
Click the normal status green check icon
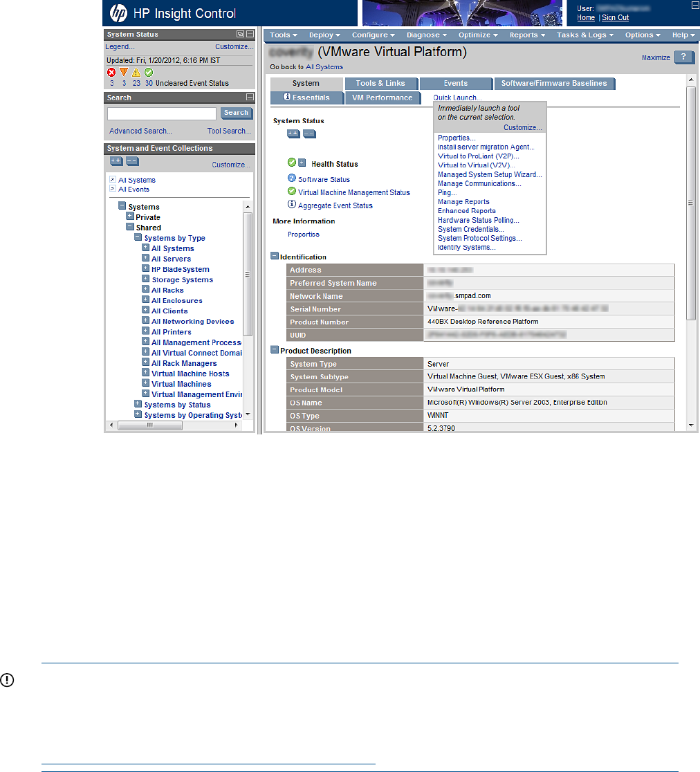(149, 73)
